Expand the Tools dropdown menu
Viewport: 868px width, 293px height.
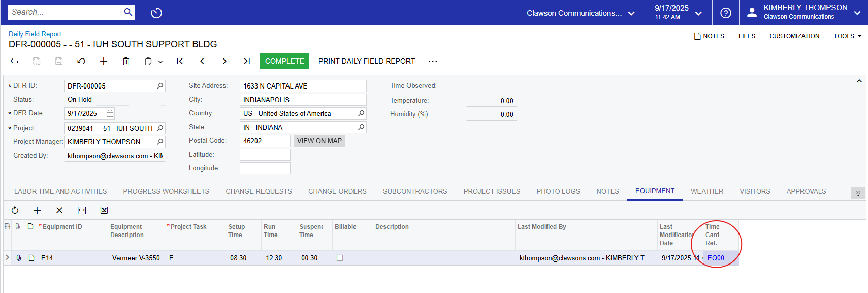pyautogui.click(x=847, y=36)
